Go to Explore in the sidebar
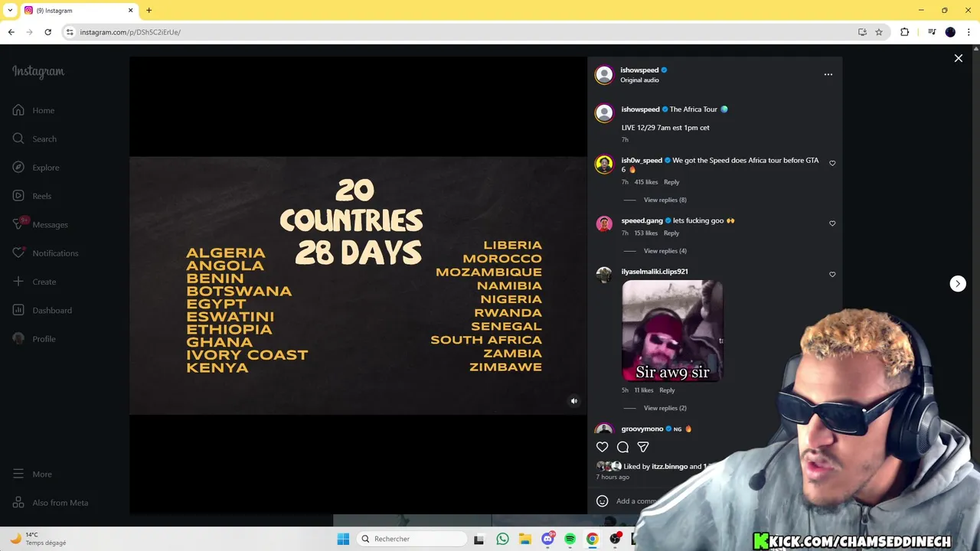The image size is (980, 551). [36, 168]
